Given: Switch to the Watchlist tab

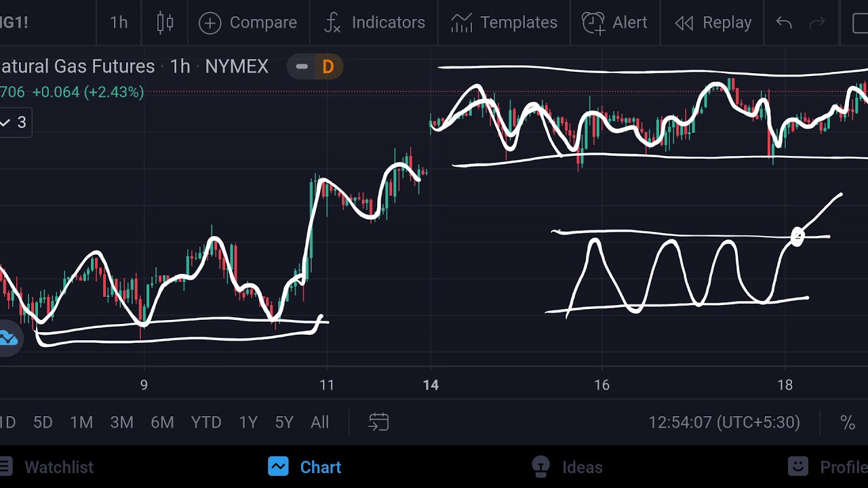Looking at the screenshot, I should click(47, 467).
